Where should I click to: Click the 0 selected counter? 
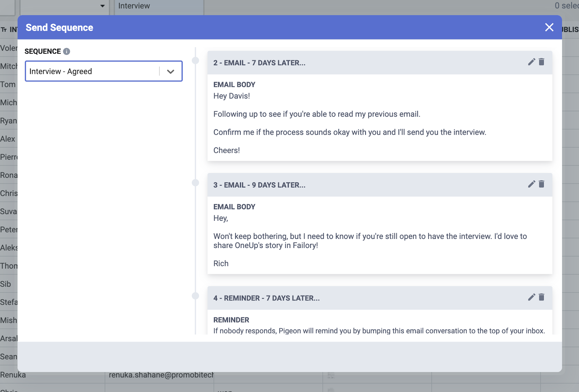[x=566, y=5]
